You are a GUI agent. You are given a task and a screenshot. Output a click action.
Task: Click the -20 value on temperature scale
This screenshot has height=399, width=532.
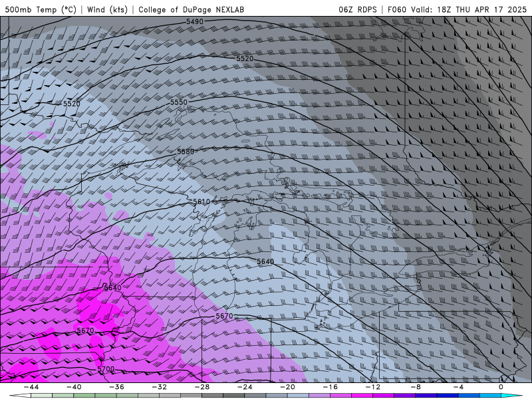pos(287,387)
